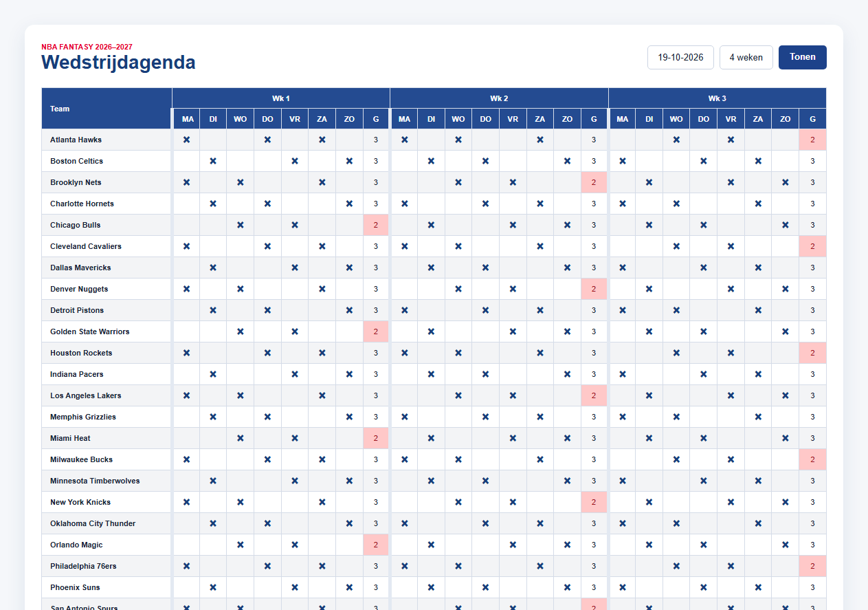Screen dimensions: 868x610
Task: Click Memphis Grizzlies Wk 3 ZA game mark
Action: tap(758, 417)
